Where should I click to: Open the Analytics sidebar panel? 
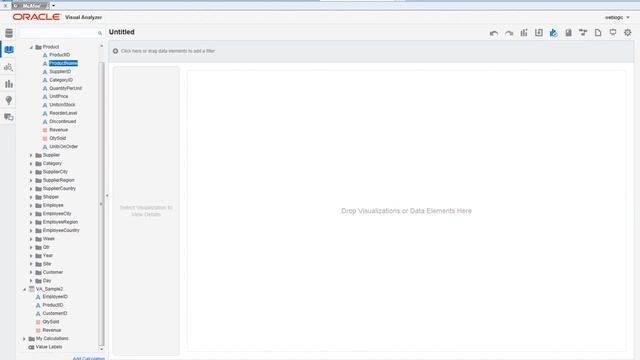click(x=9, y=67)
